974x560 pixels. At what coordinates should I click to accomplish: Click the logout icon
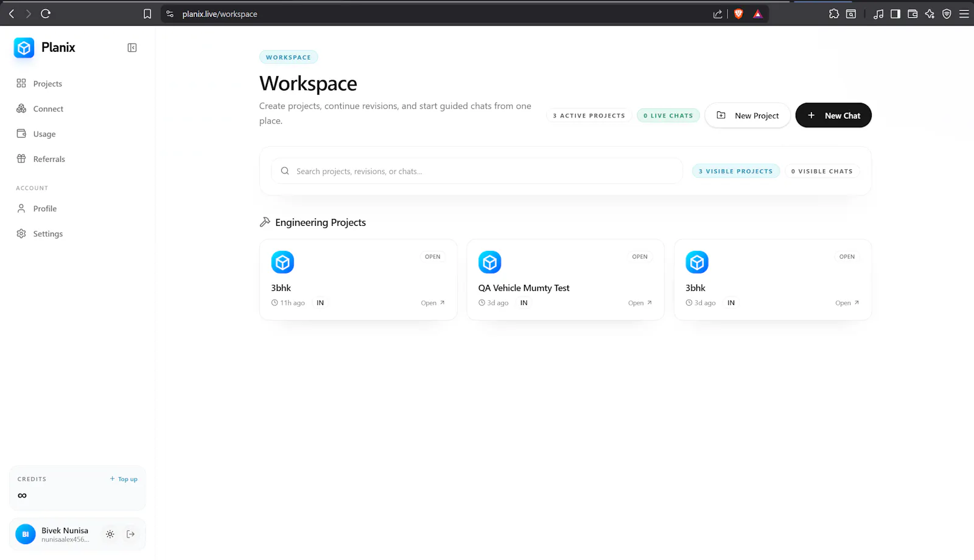coord(131,534)
